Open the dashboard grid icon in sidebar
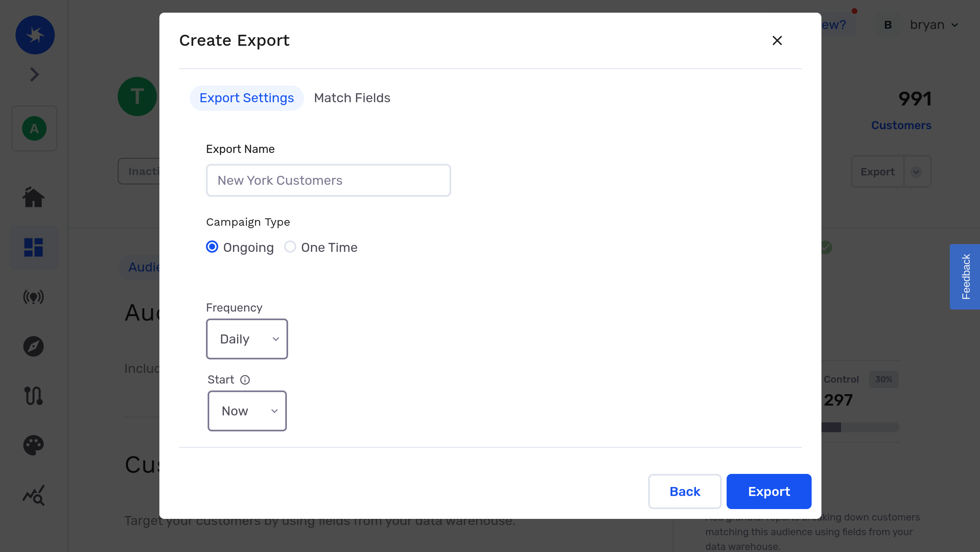 coord(34,247)
